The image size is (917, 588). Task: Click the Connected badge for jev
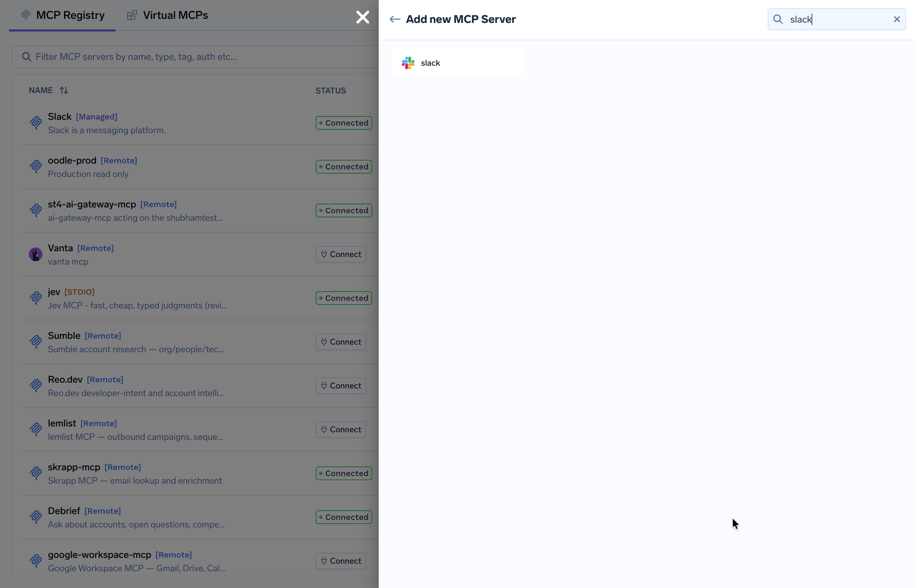click(344, 298)
